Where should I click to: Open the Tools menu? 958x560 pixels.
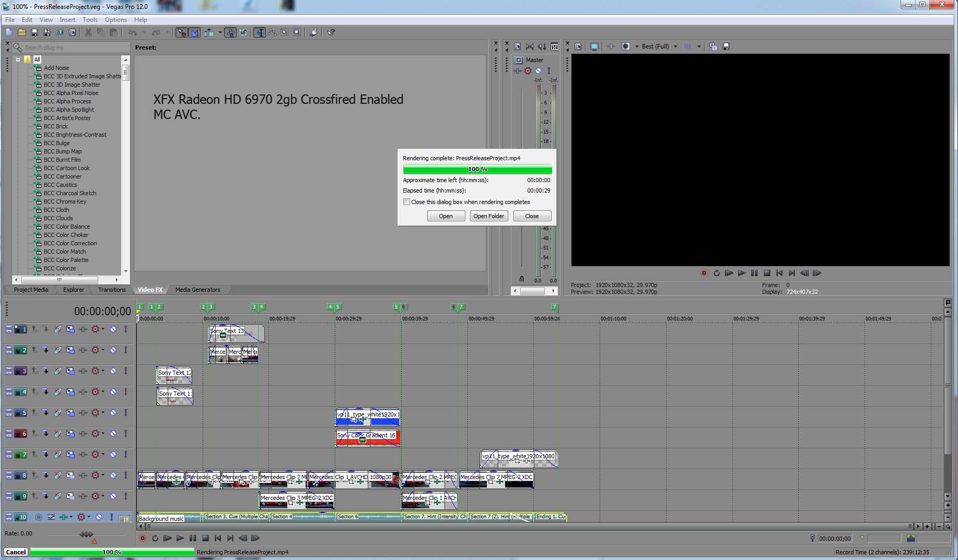click(x=90, y=20)
